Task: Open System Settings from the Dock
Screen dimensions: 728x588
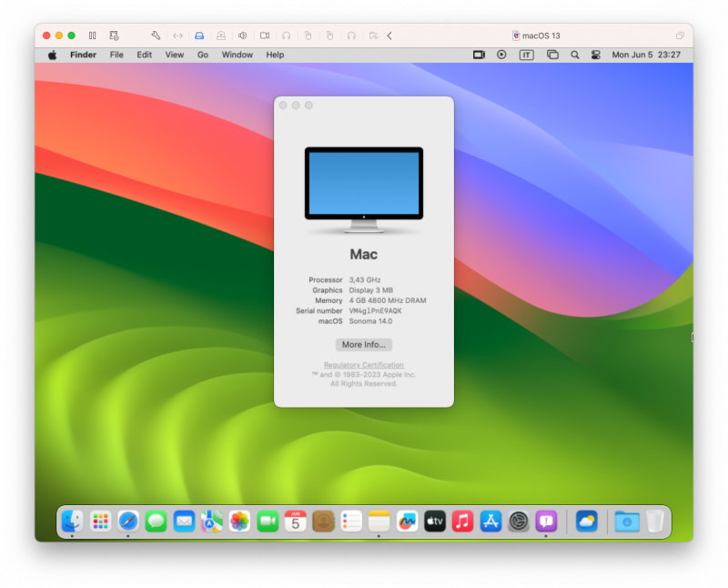Action: point(519,521)
